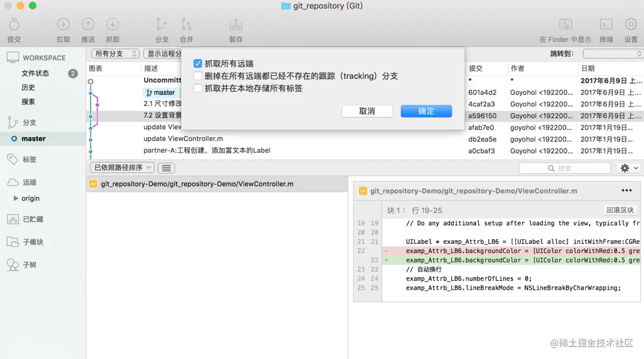The image size is (644, 359).
Task: Click the 暂存 (stash) toolbar icon
Action: 236,24
